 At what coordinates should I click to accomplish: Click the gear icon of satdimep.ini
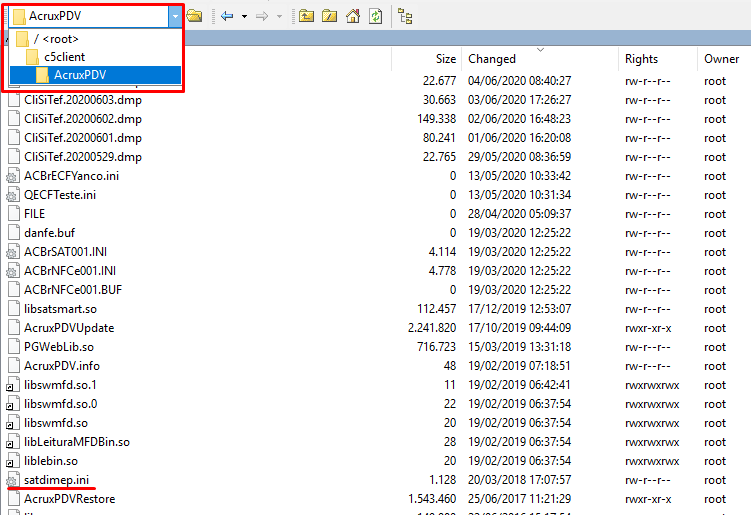click(x=13, y=480)
